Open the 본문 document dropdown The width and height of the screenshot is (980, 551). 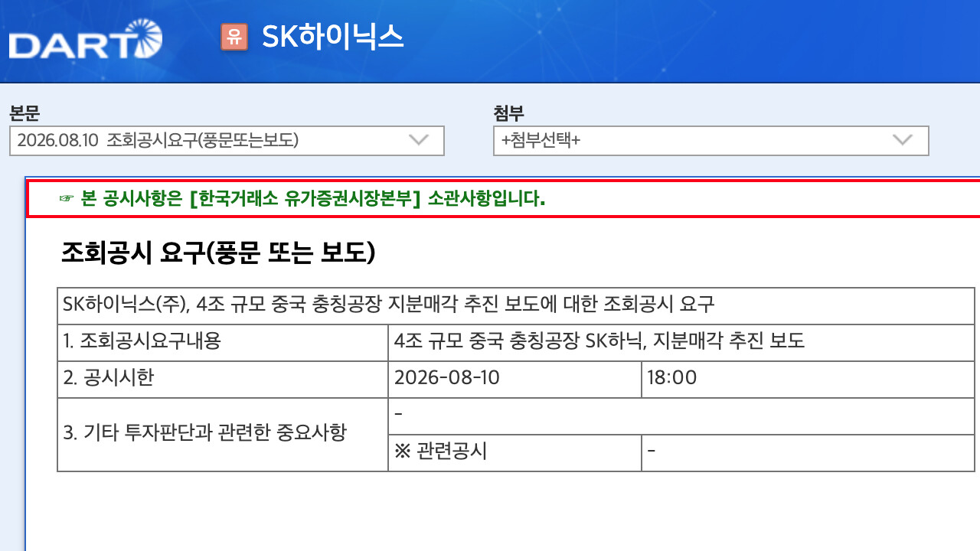[x=227, y=141]
